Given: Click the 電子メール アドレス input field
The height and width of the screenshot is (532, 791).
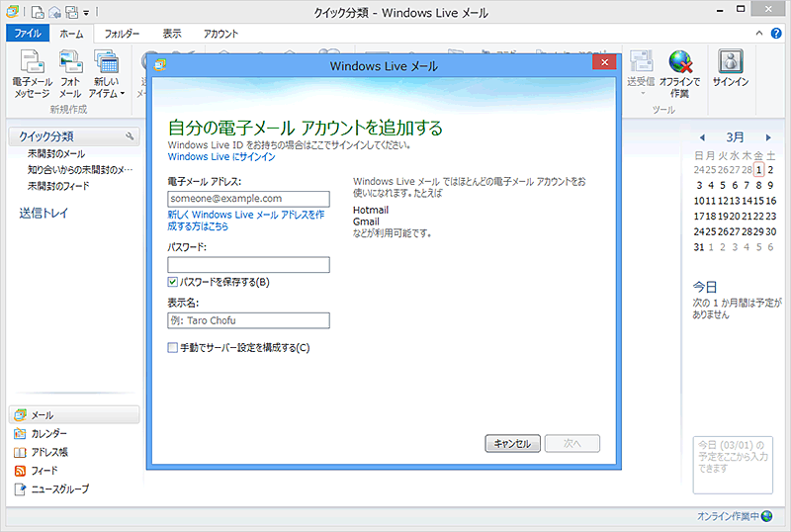Looking at the screenshot, I should 248,199.
